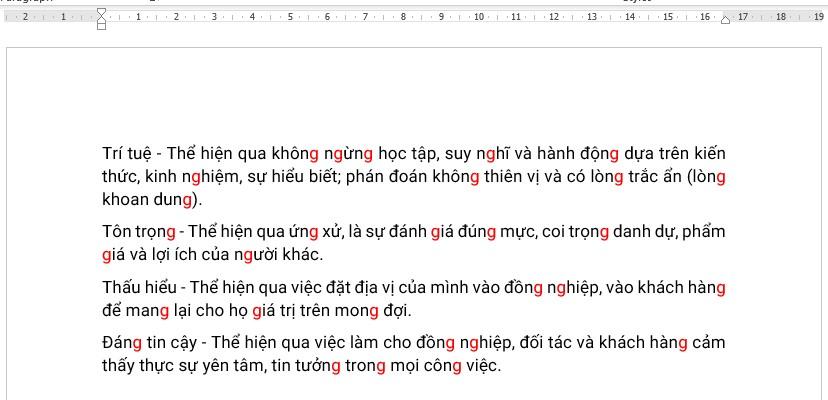Screen dimensions: 828x400
Task: Select the First Line Indent marker on ruler
Action: (x=102, y=12)
